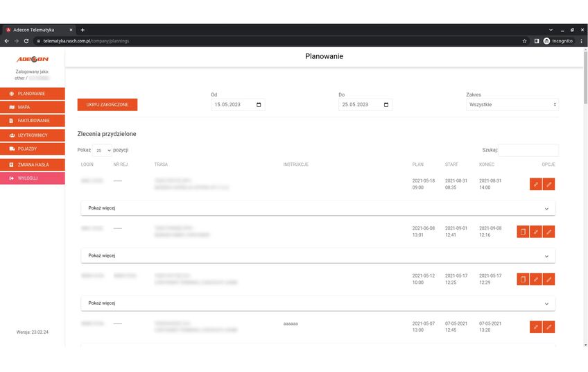Open the tab search chevron in the title bar
The width and height of the screenshot is (588, 372).
tap(551, 30)
